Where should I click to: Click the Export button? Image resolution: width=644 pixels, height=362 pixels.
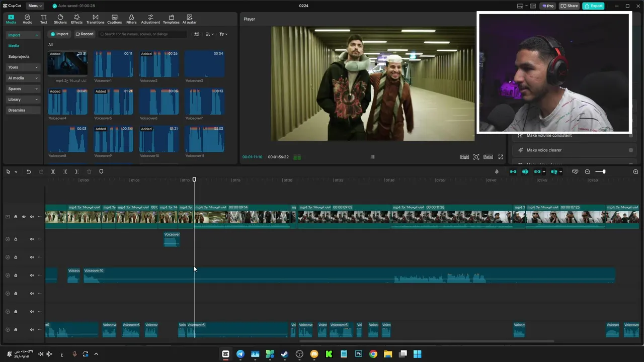coord(593,6)
